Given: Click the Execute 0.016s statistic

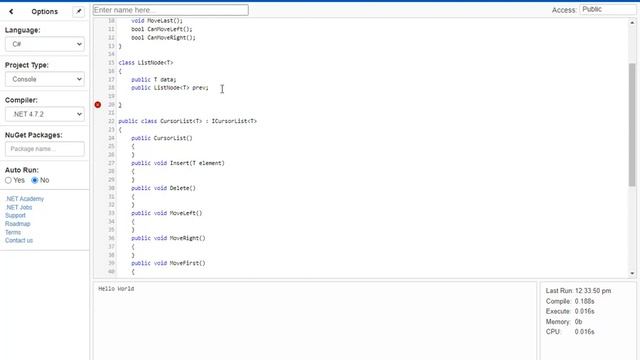Looking at the screenshot, I should (570, 311).
